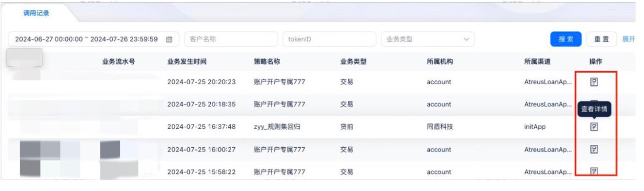This screenshot has height=191, width=644.
Task: Click the 所属渠道 column header
Action: point(537,62)
